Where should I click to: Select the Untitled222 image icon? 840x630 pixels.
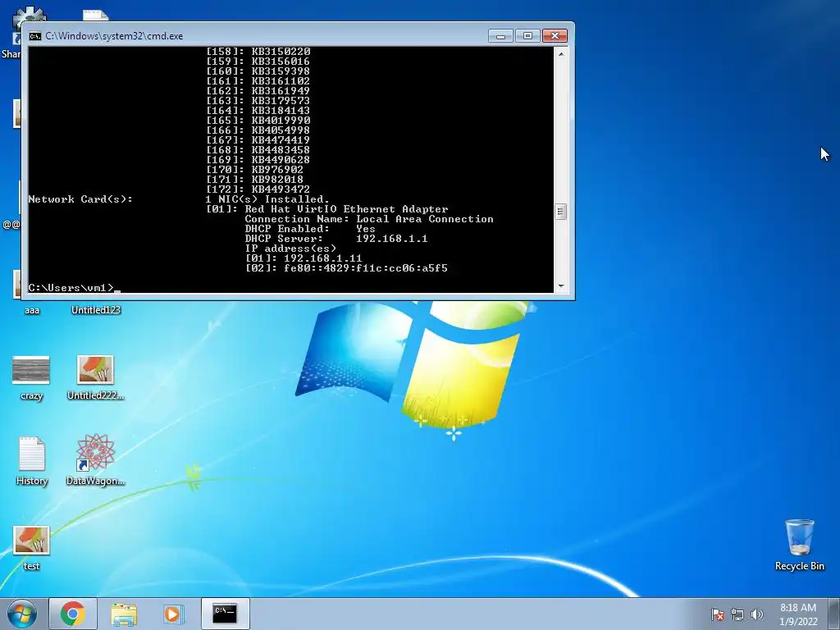pos(95,377)
